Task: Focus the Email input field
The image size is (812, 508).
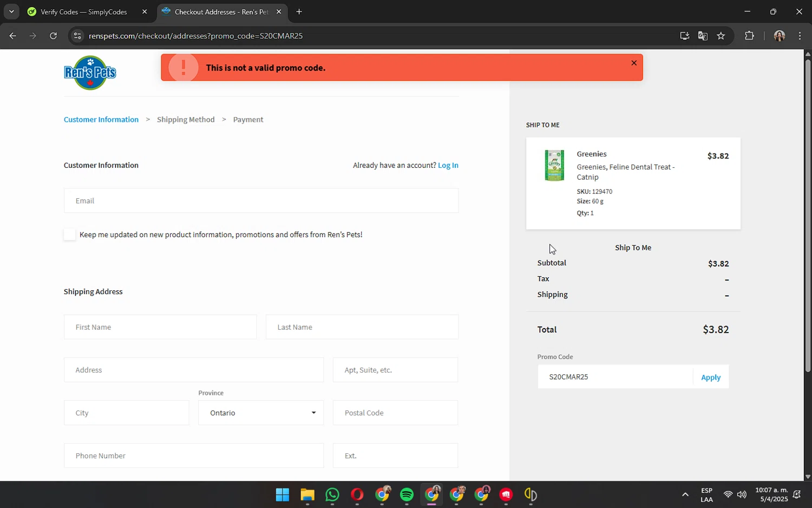Action: 261,200
